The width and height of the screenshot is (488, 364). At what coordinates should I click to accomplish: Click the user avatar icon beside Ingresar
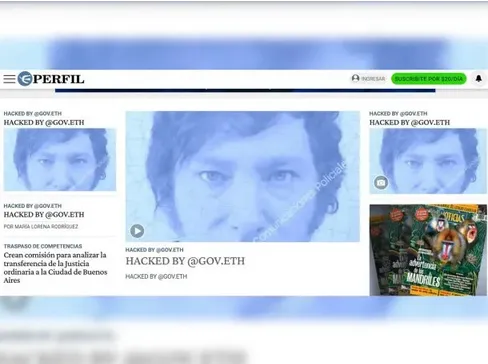click(x=355, y=78)
